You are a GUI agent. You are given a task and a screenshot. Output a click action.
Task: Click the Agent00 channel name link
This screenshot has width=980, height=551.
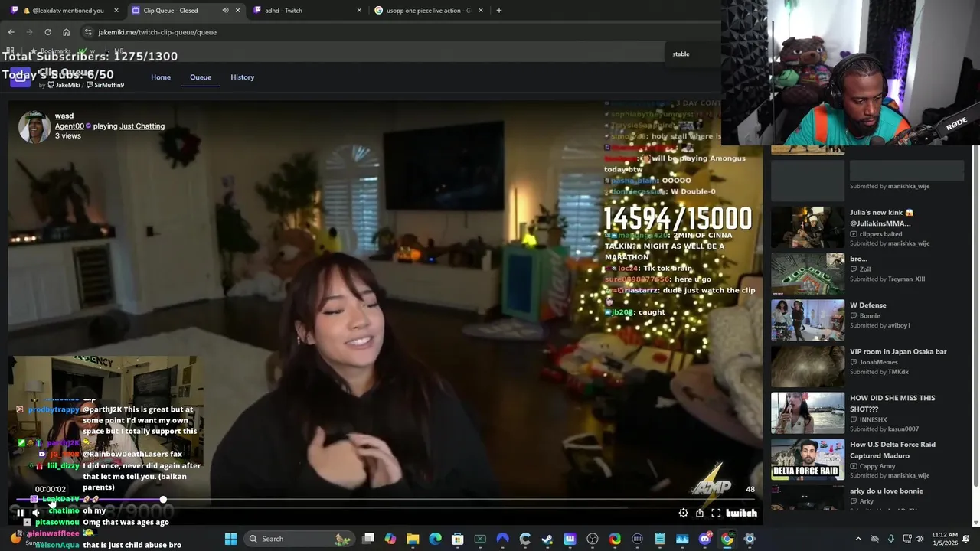click(70, 126)
